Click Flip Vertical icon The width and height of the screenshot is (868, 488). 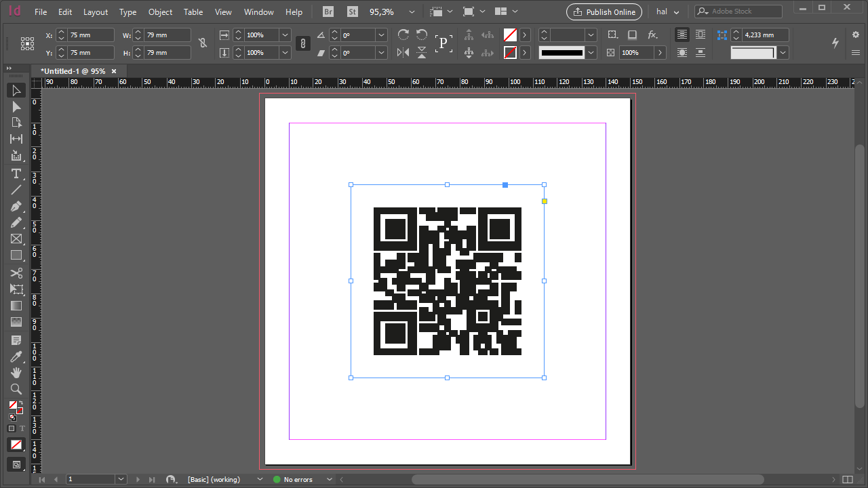422,52
